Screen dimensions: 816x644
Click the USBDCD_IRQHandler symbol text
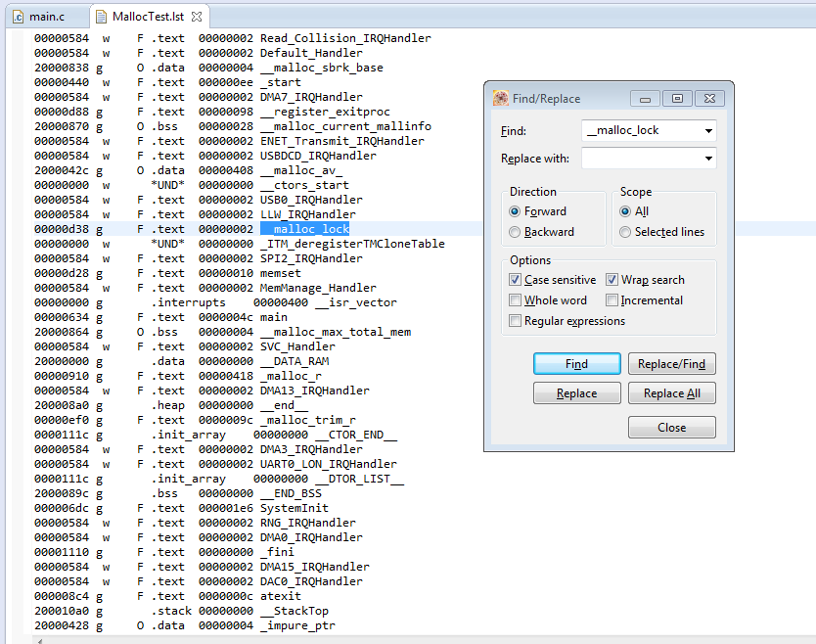pyautogui.click(x=319, y=156)
